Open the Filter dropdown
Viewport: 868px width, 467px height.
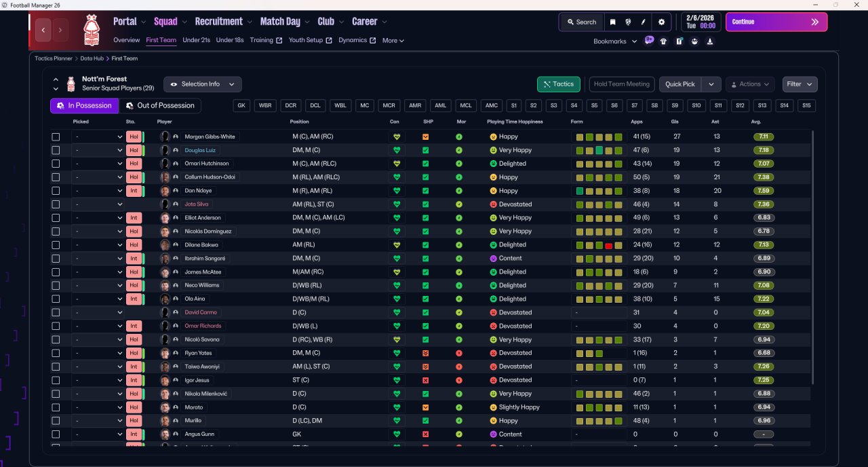[800, 84]
